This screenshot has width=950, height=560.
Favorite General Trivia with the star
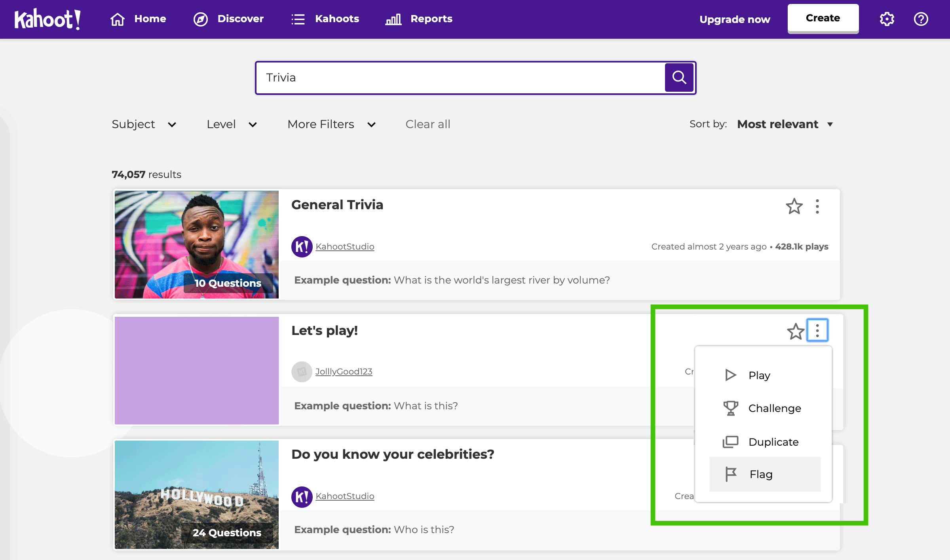pos(794,206)
